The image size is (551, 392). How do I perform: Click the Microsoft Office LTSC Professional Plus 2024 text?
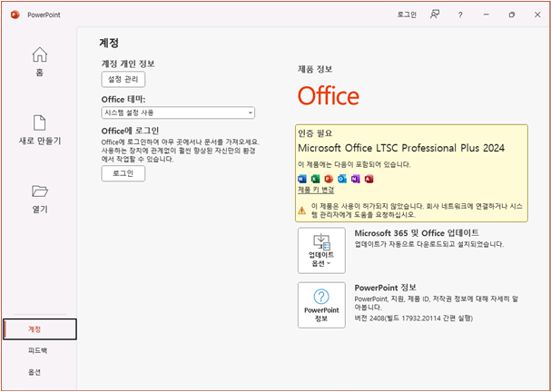(x=401, y=148)
